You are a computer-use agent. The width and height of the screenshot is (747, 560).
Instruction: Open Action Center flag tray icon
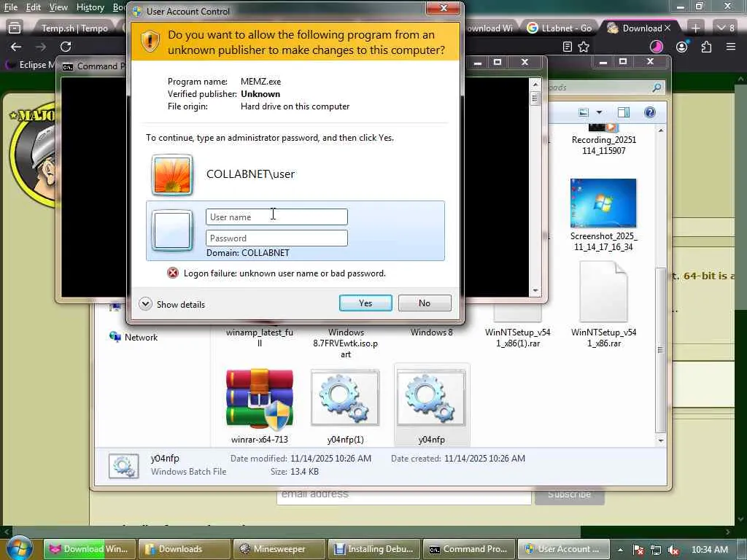(x=638, y=550)
